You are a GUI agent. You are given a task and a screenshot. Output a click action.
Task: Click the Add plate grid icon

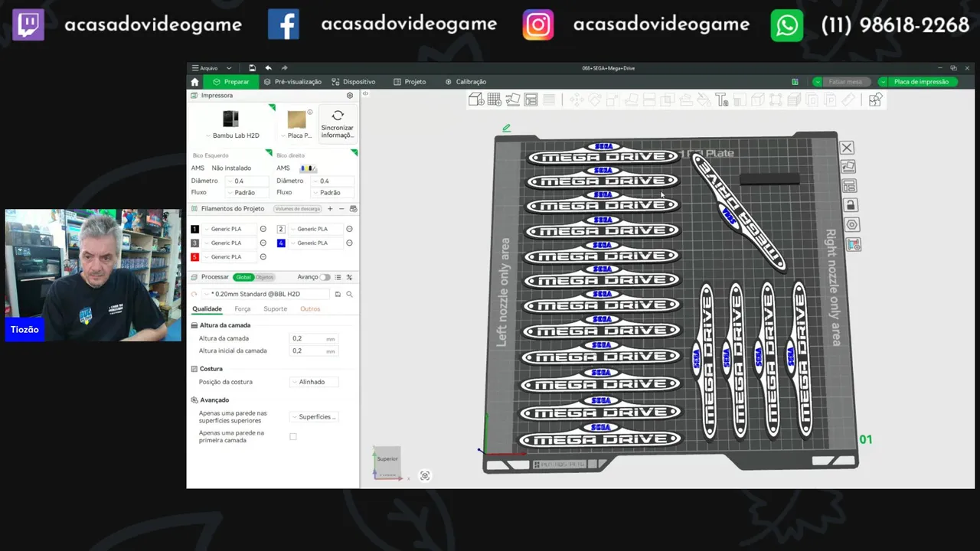pyautogui.click(x=494, y=99)
